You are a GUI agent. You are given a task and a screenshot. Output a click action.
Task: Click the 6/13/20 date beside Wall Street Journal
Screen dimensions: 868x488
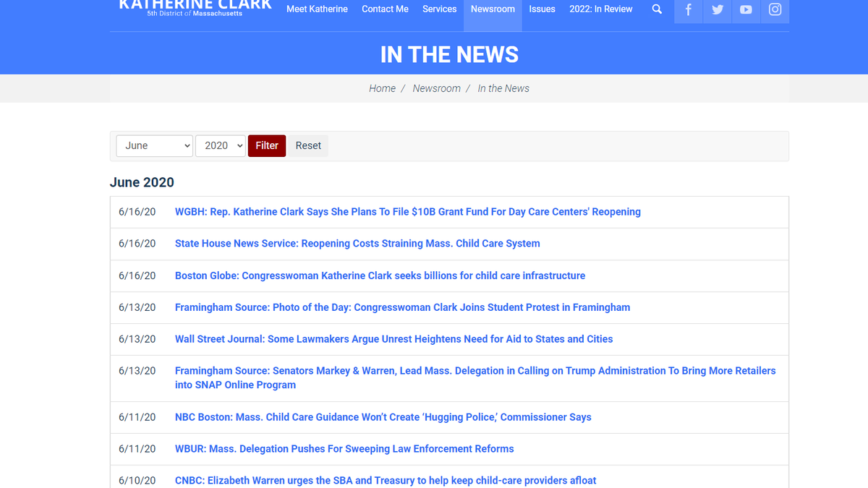tap(137, 339)
